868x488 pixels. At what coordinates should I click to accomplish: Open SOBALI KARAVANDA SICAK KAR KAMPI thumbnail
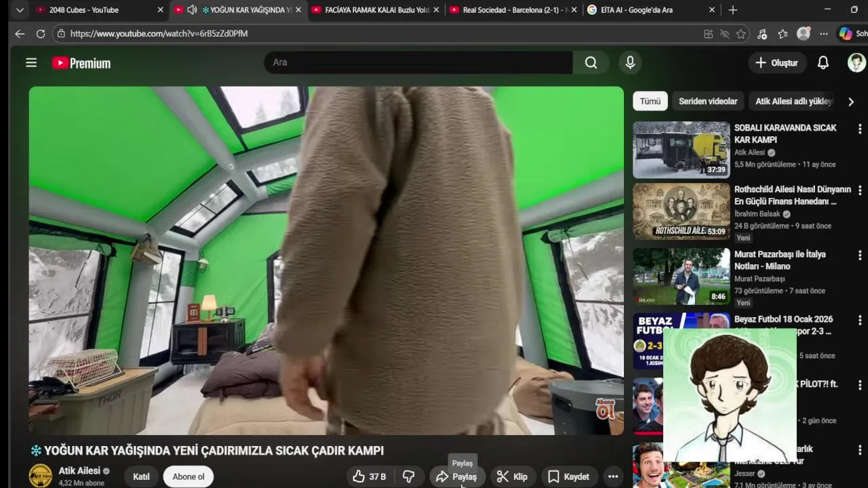coord(682,150)
